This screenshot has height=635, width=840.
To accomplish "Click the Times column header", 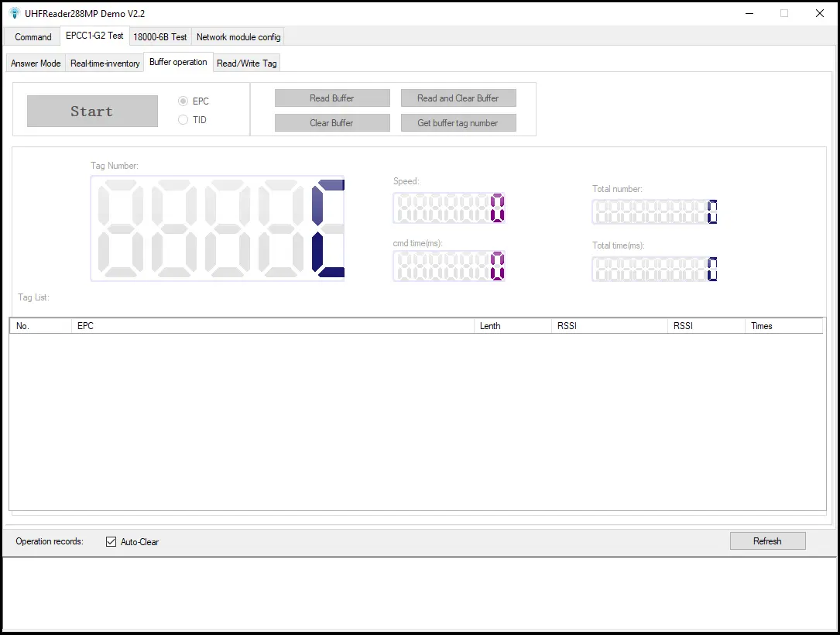I will click(782, 326).
